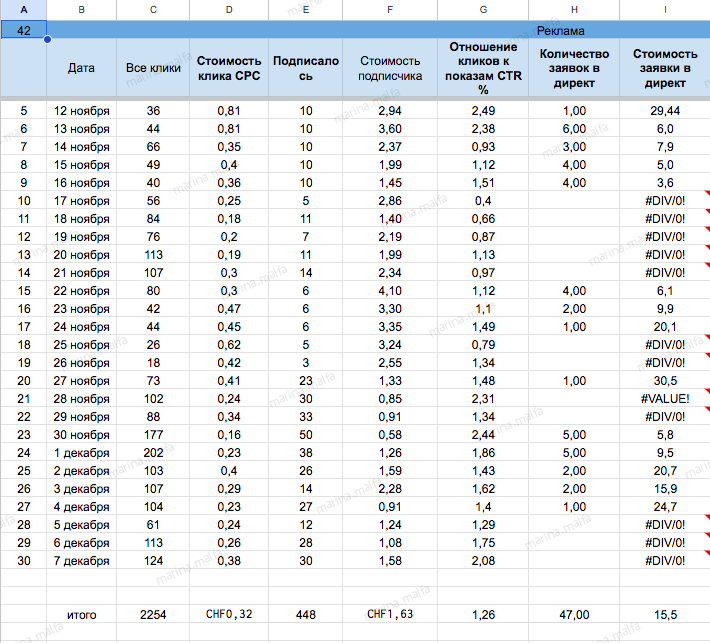The width and height of the screenshot is (710, 643).
Task: Click #DIV/0! cell in 7 декабря row
Action: point(665,561)
